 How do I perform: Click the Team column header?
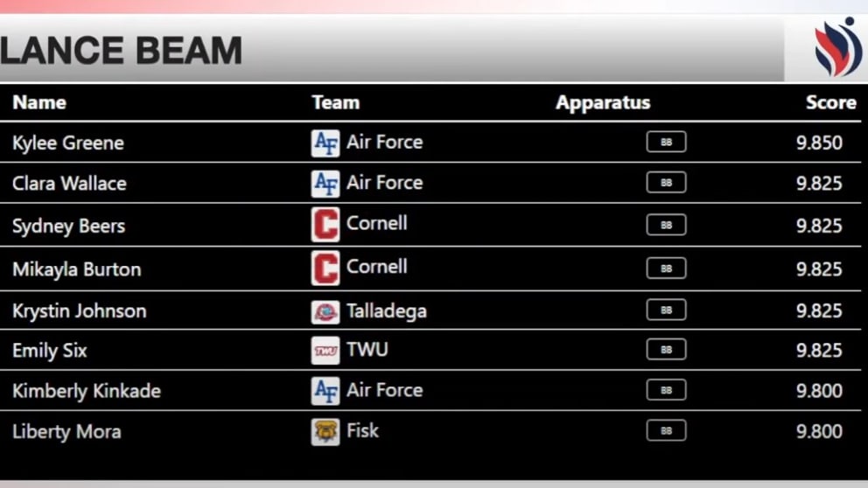[x=335, y=102]
